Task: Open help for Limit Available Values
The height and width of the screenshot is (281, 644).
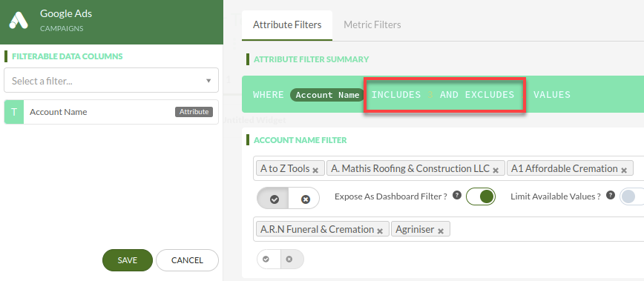Action: tap(611, 195)
